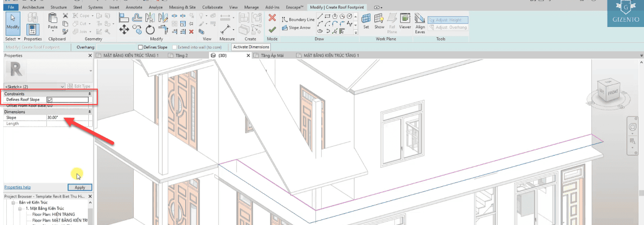Collapse 1. Mặt Bằng Kiến Trúc node
The image size is (644, 225).
pos(20,209)
